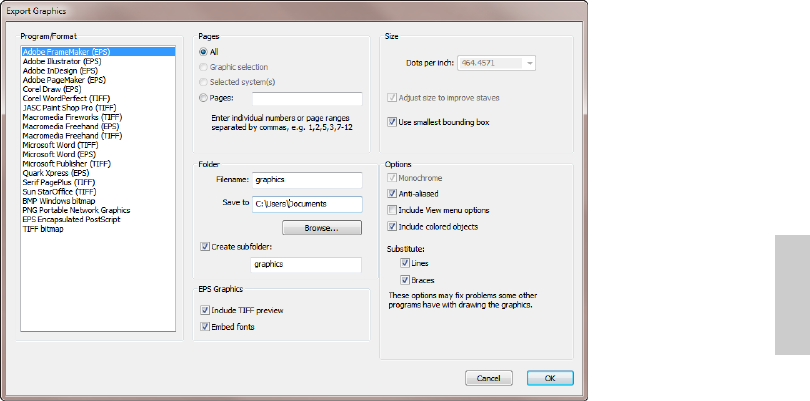This screenshot has height=401, width=810.
Task: Click the subfolder name field
Action: (x=306, y=265)
